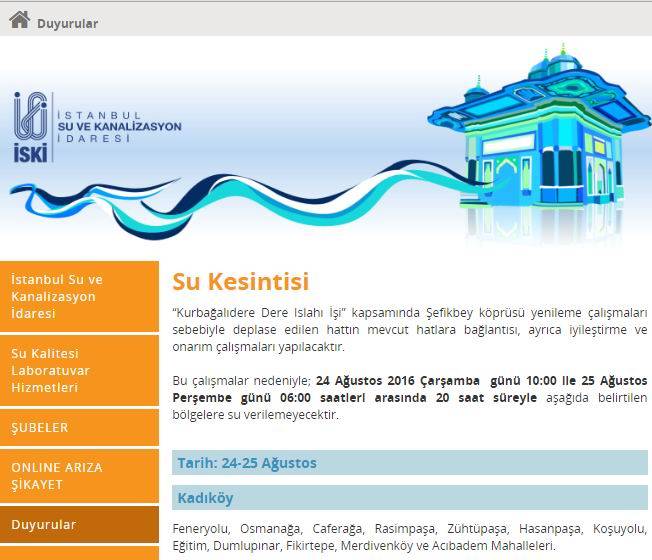Viewport: 652px width, 560px height.
Task: Open the Duyurular breadcrumb link
Action: (67, 24)
